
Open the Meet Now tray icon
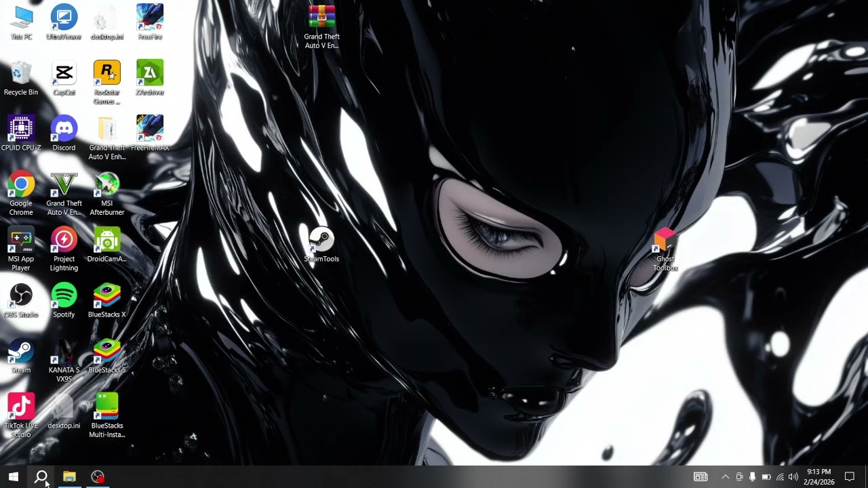pos(739,476)
